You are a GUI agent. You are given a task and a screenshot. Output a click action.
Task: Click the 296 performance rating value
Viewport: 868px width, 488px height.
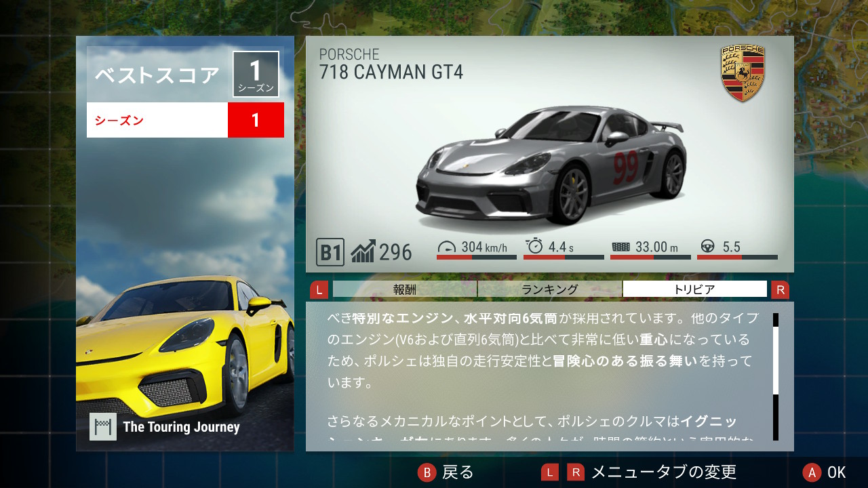395,252
